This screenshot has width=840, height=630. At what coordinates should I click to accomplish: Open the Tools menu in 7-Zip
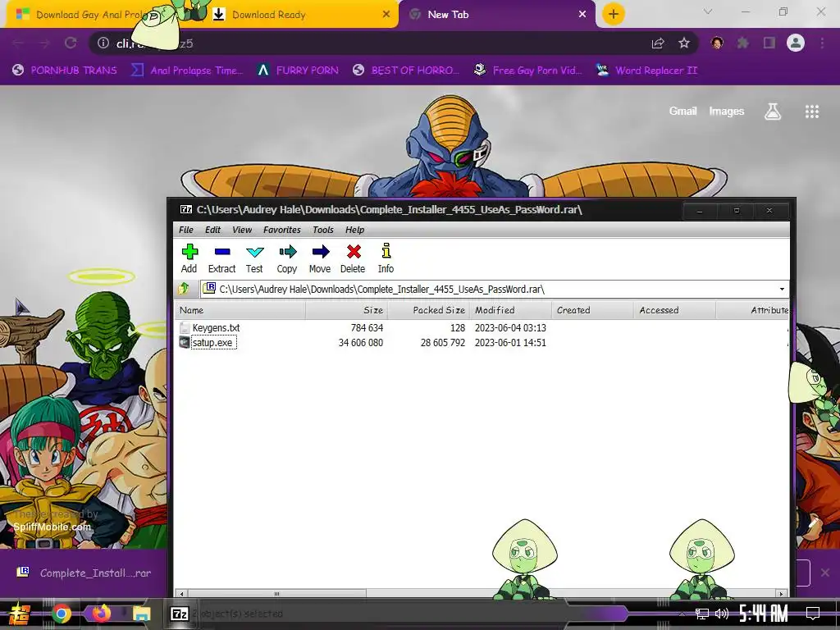point(323,230)
